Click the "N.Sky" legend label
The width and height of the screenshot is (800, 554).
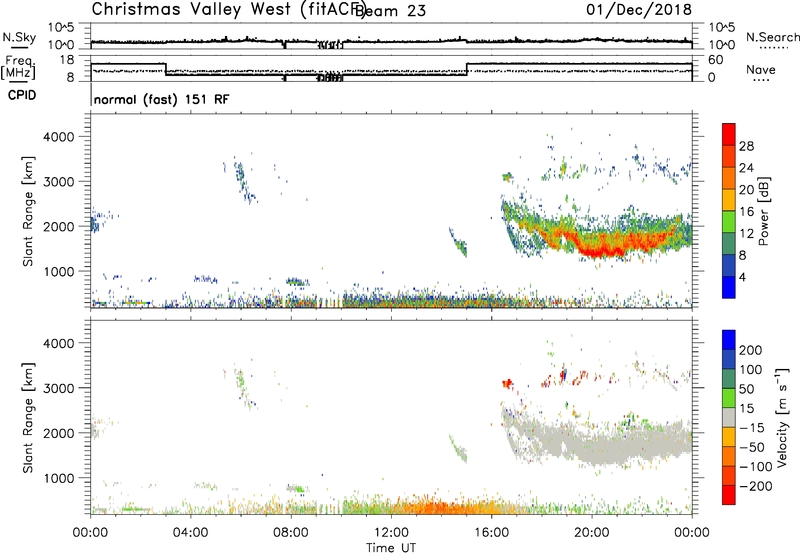coord(19,37)
